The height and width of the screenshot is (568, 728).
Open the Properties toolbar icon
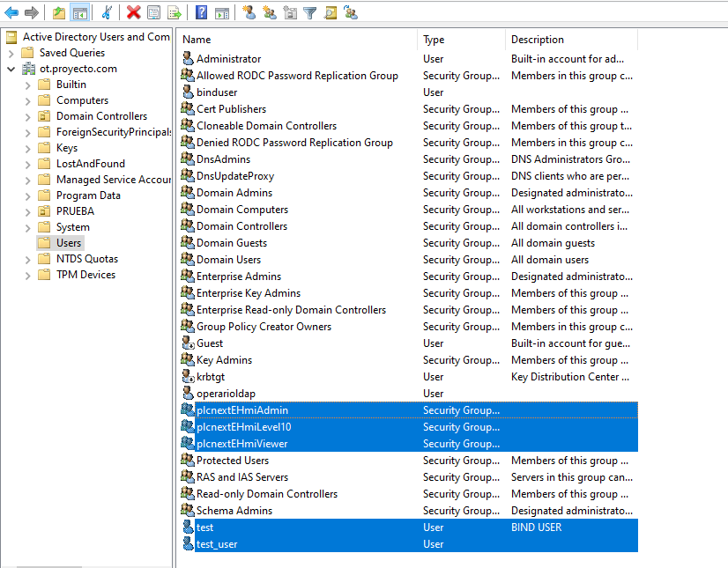[153, 12]
